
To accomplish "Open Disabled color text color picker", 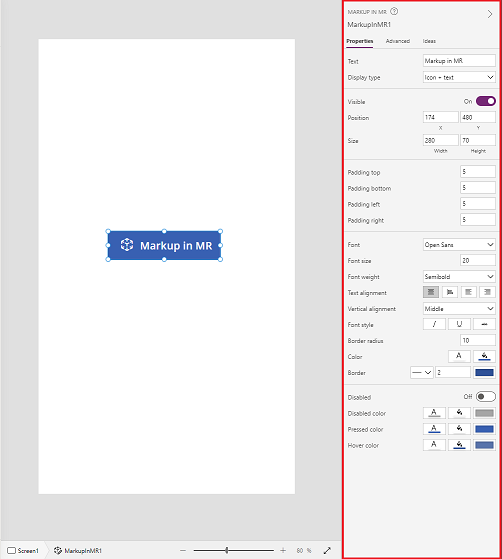I will click(x=434, y=413).
